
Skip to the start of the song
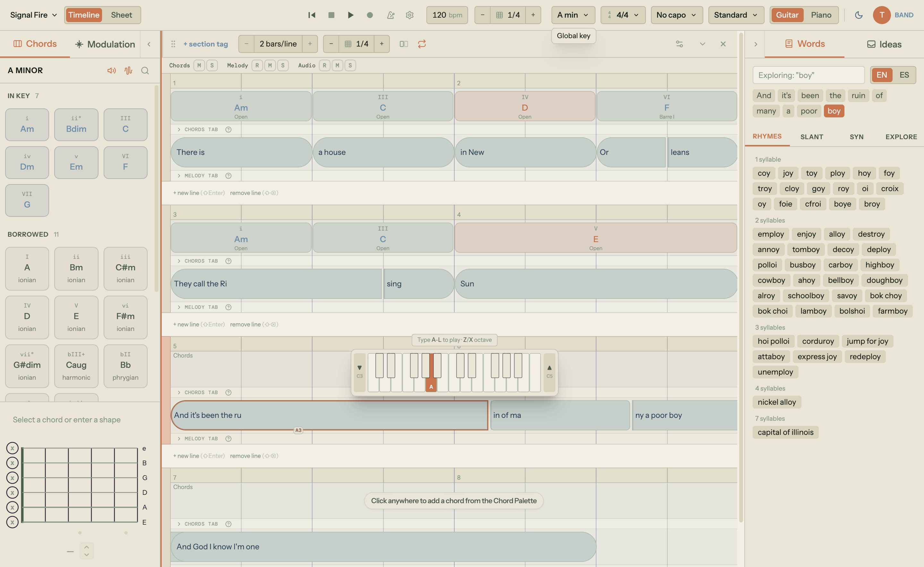click(312, 15)
